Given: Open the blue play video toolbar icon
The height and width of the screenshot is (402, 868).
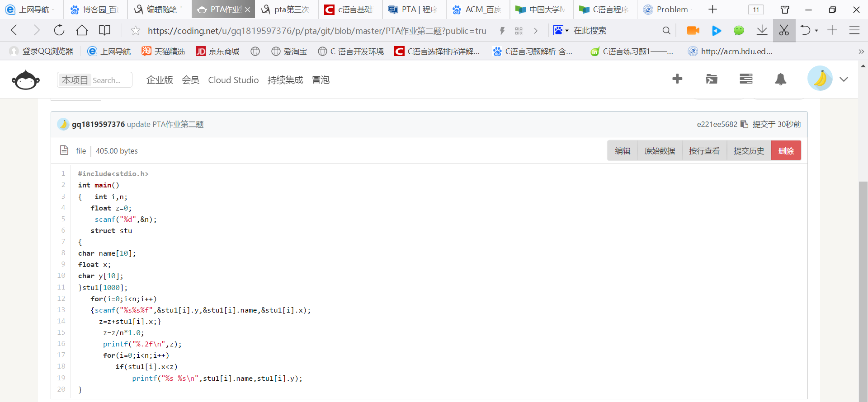Looking at the screenshot, I should 717,30.
